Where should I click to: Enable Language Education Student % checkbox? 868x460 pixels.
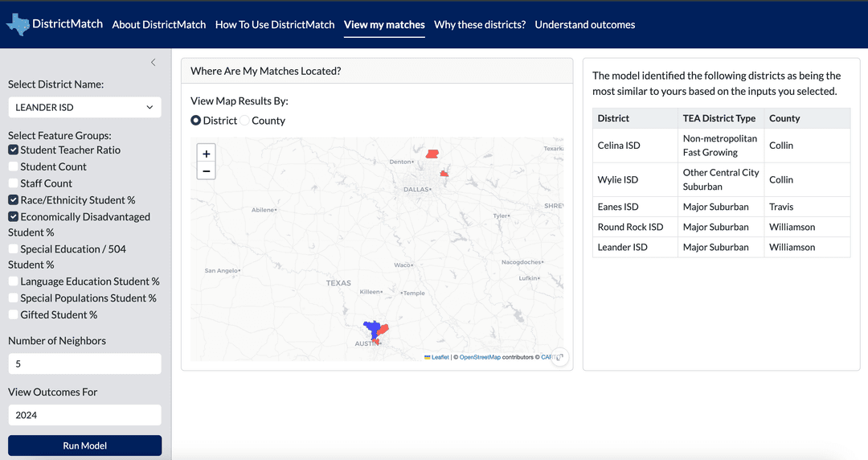click(x=14, y=281)
